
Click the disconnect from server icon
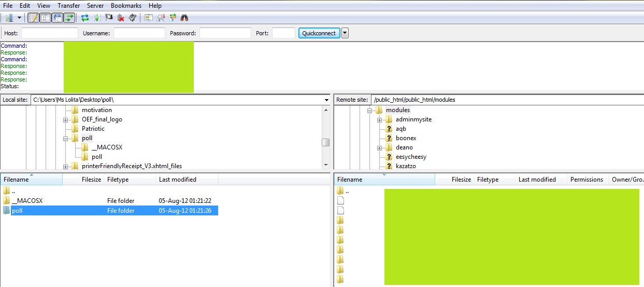[121, 18]
